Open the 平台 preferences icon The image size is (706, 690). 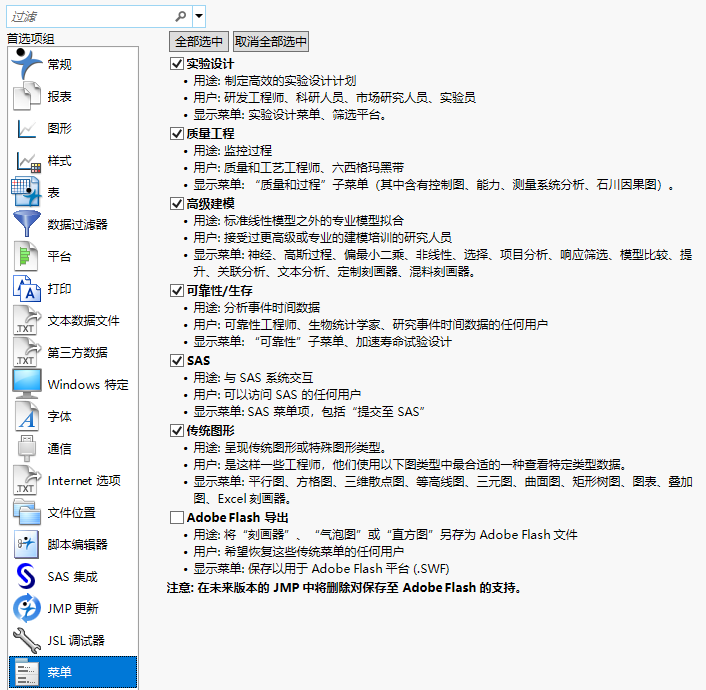26,256
